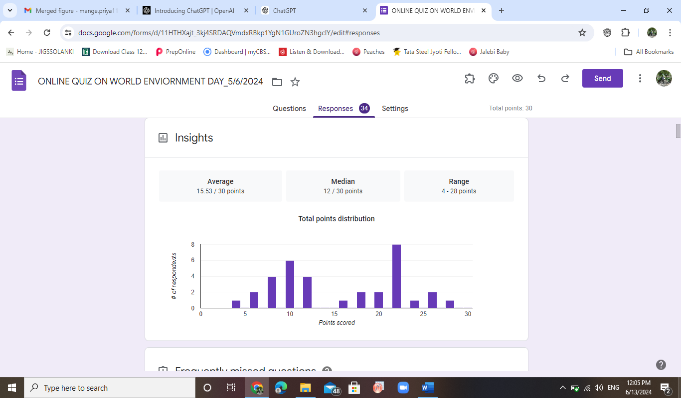Click the bar at 10 points

click(x=290, y=284)
